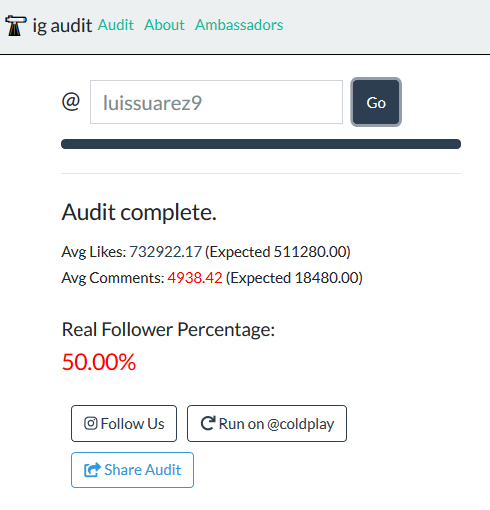Click the red 4938.42 comments value
Viewport: 490px width, 510px height.
195,278
